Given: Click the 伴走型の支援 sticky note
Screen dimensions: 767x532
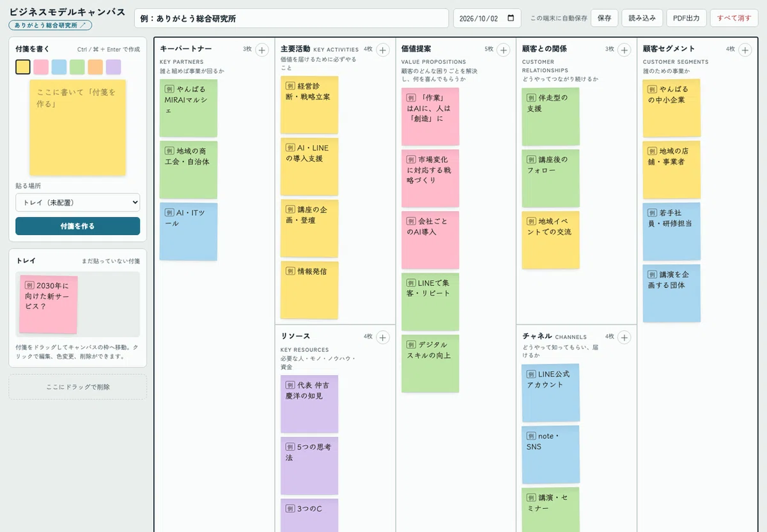Looking at the screenshot, I should [x=551, y=117].
